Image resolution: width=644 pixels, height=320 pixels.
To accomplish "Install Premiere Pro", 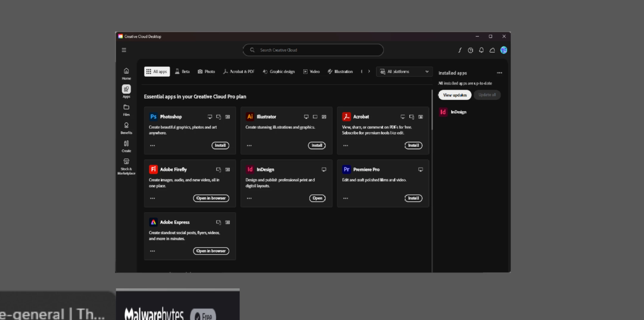I will click(413, 198).
